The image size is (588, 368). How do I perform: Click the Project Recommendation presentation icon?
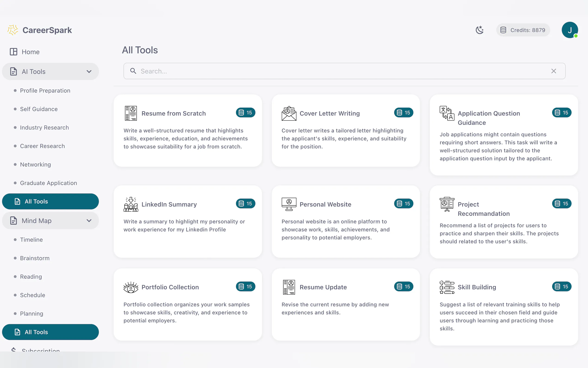point(447,204)
